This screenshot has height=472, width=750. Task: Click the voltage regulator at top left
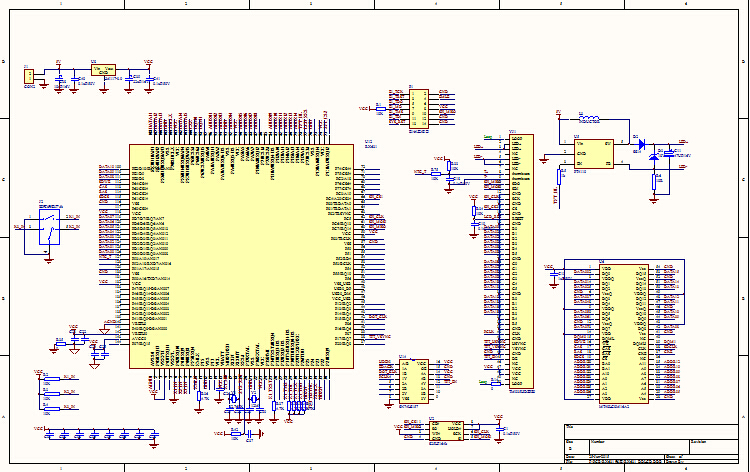102,71
